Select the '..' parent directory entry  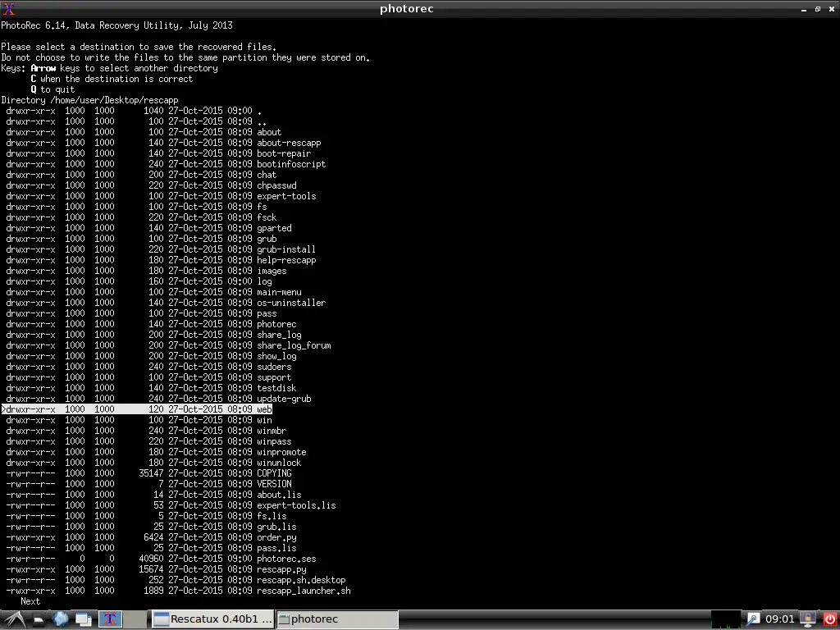point(137,121)
